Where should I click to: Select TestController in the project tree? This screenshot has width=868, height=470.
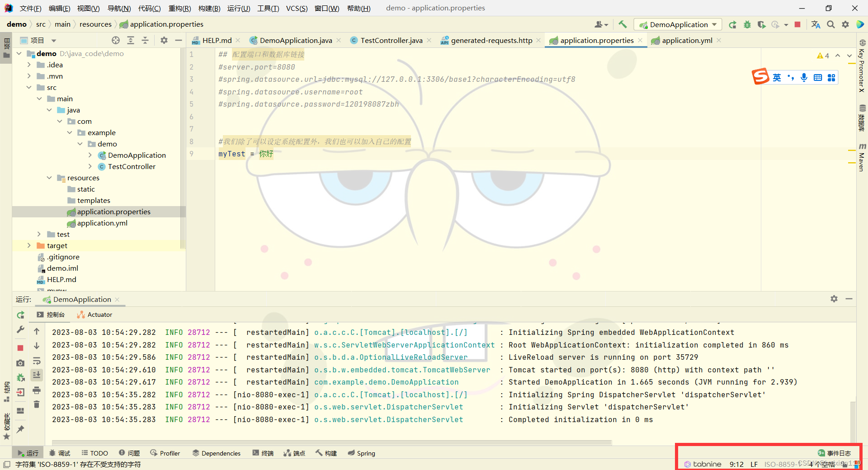132,166
